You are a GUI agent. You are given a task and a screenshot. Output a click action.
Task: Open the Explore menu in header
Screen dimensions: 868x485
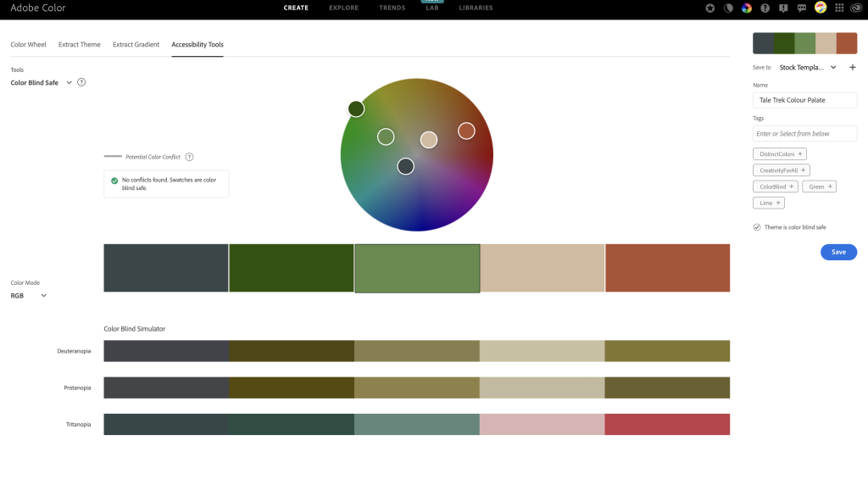pos(343,8)
